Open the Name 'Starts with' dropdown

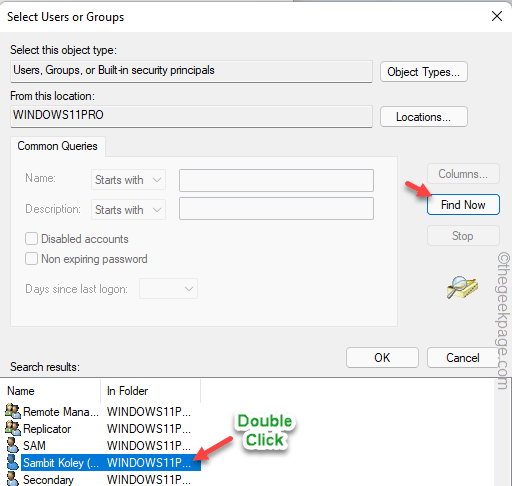(x=128, y=180)
